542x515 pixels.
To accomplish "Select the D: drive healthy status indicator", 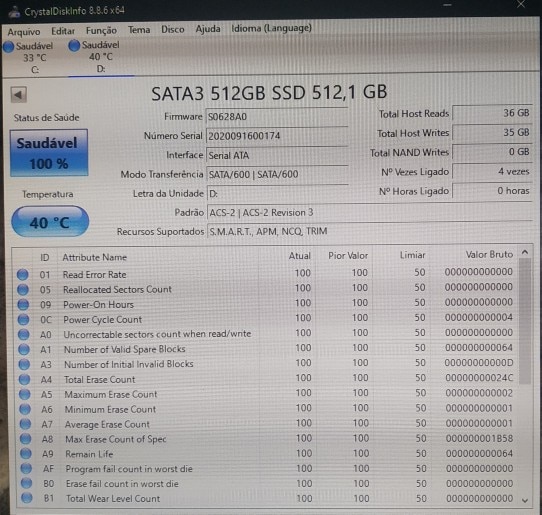I will click(x=94, y=56).
